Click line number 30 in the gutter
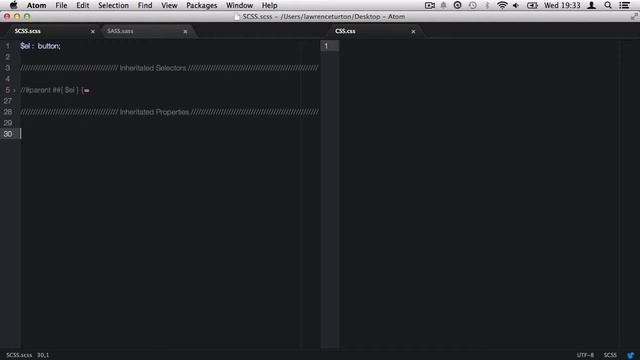This screenshot has height=360, width=640. tap(7, 134)
